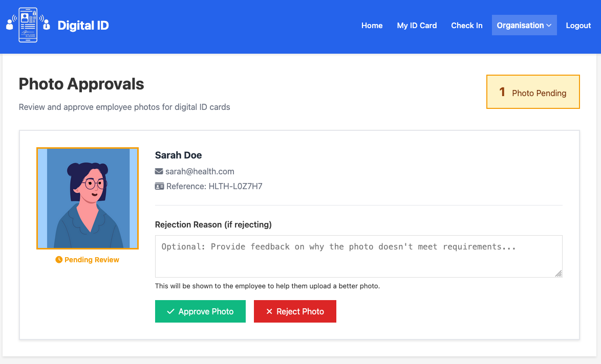
Task: Focus the Rejection Reason text area
Action: 358,256
